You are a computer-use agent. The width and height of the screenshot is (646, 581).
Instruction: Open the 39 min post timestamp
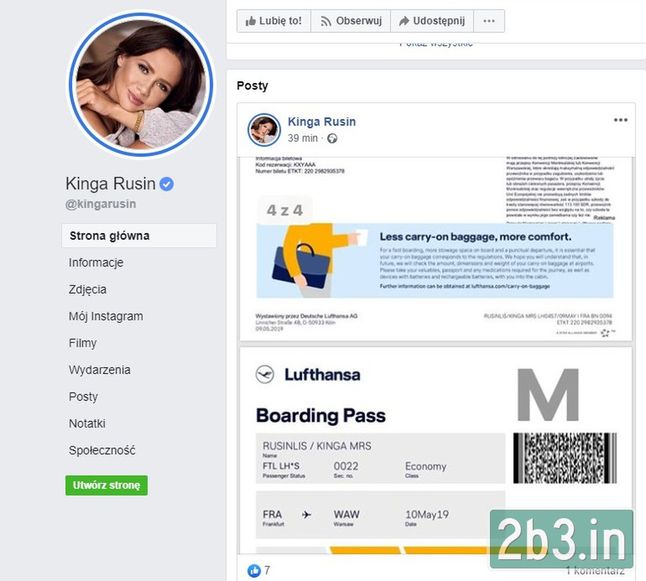click(303, 138)
